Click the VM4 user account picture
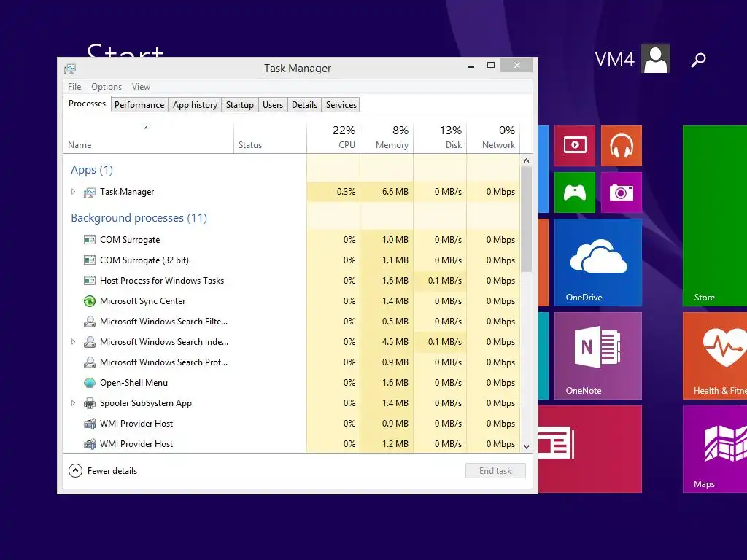 point(656,58)
